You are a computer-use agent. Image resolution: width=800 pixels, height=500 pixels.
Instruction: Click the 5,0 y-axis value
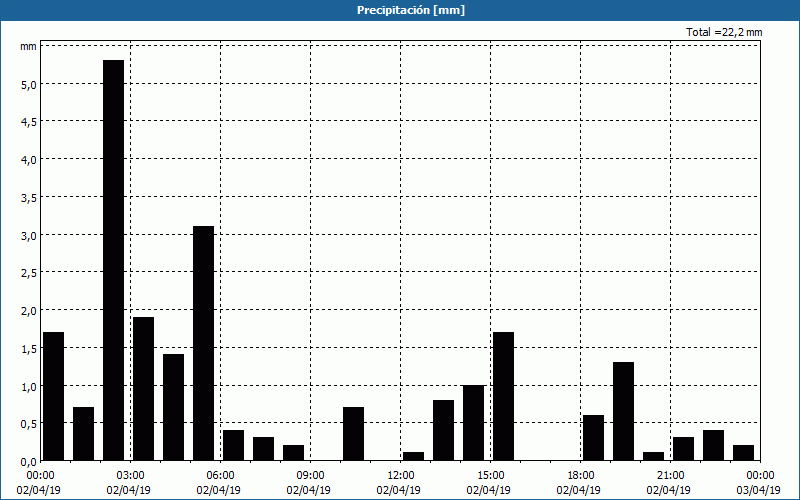tap(29, 84)
